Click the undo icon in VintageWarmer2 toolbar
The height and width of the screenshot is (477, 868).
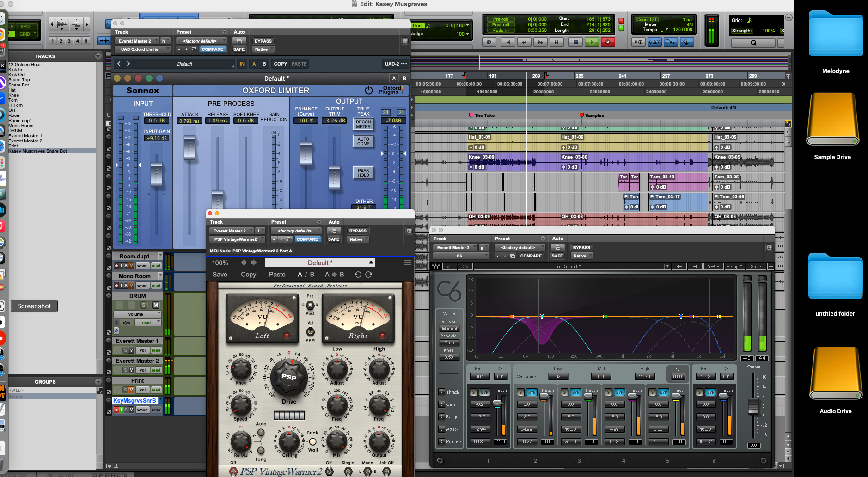click(x=358, y=275)
